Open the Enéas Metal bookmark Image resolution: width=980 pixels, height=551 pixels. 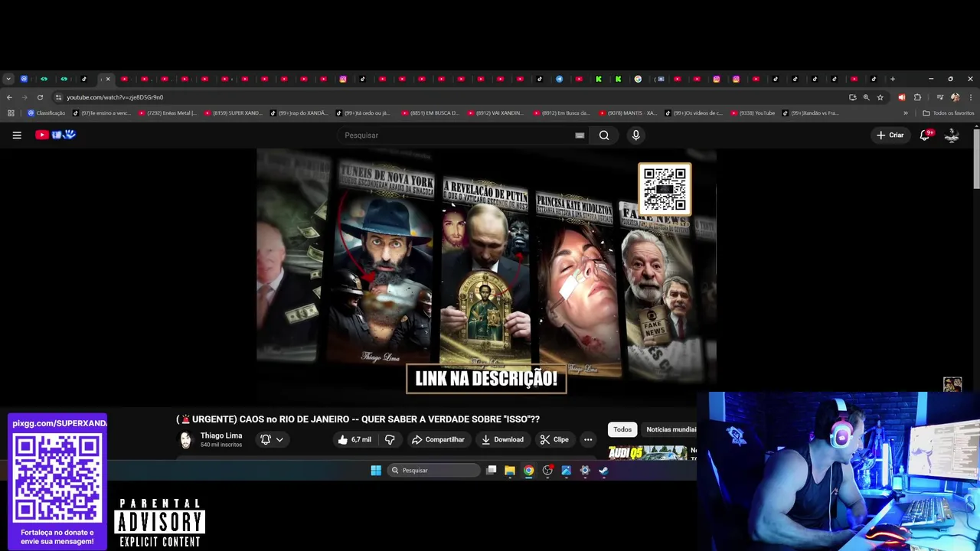click(168, 113)
